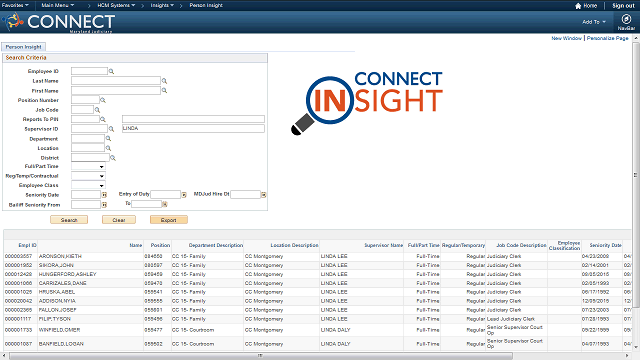Open the Employee Class dropdown
Image resolution: width=640 pixels, height=360 pixels.
coord(88,185)
